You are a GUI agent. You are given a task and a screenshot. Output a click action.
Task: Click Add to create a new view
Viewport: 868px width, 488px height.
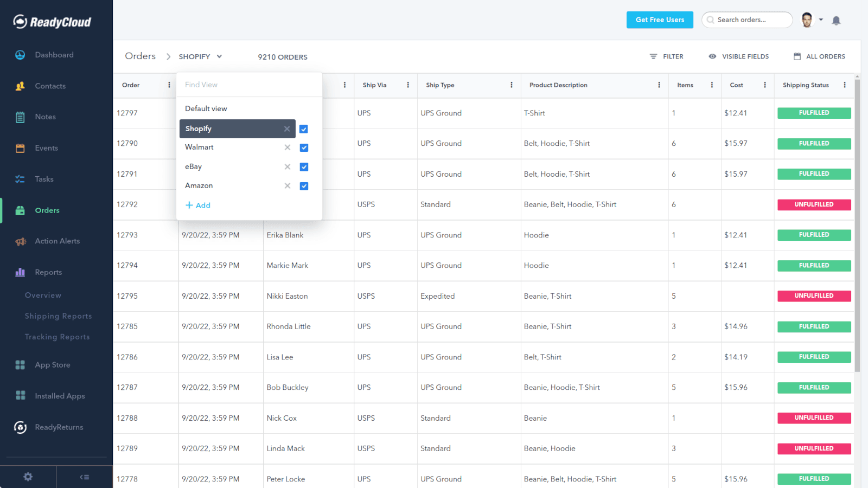tap(198, 205)
